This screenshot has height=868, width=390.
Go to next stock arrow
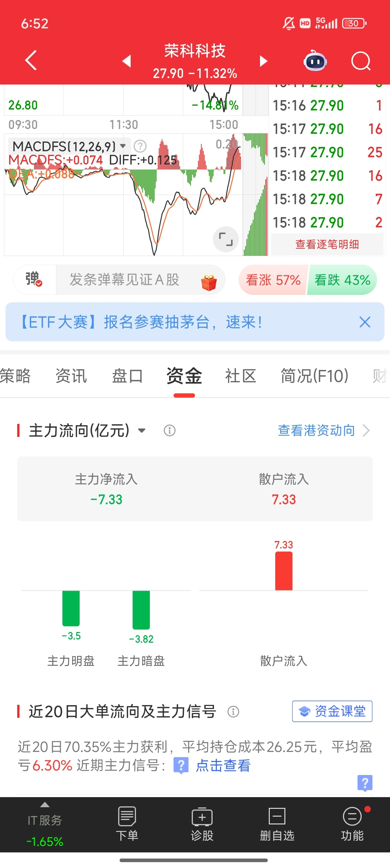tap(263, 61)
